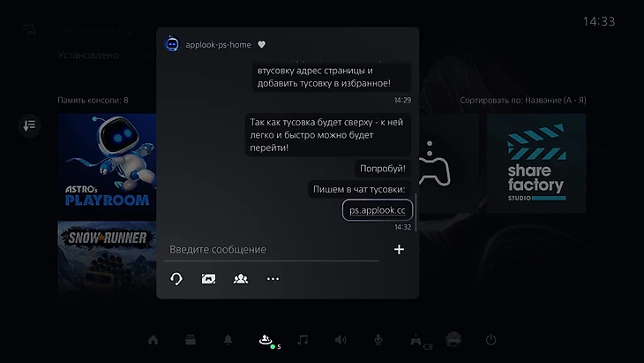Open Power icon in control center
The height and width of the screenshot is (363, 644).
point(490,340)
